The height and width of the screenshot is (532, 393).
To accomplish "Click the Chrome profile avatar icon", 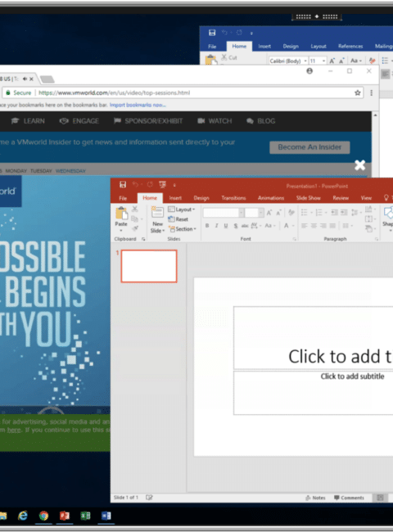I will tap(309, 71).
